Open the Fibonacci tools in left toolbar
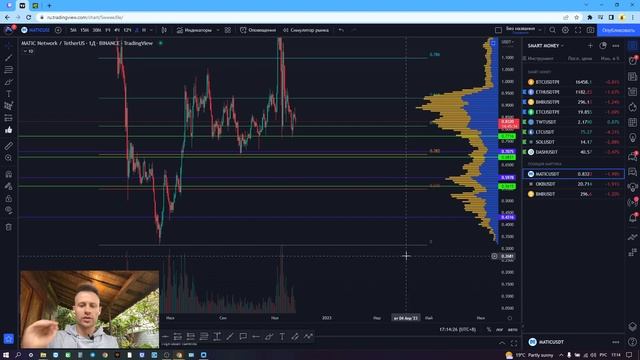 (9, 70)
